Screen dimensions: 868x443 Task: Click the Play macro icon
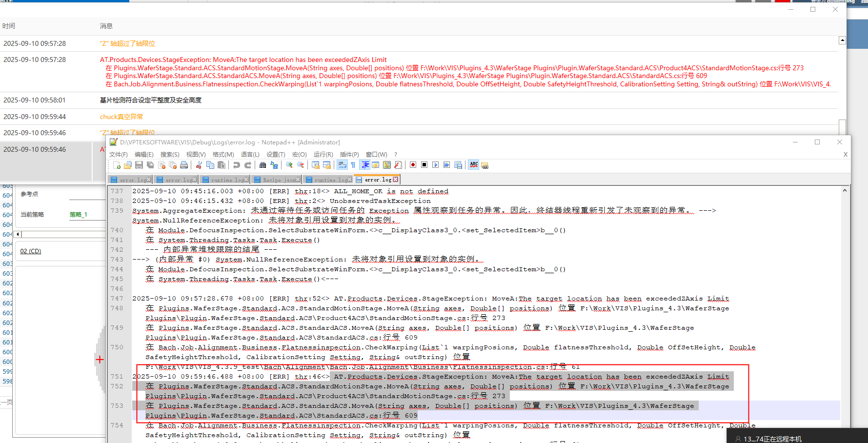tap(436, 165)
